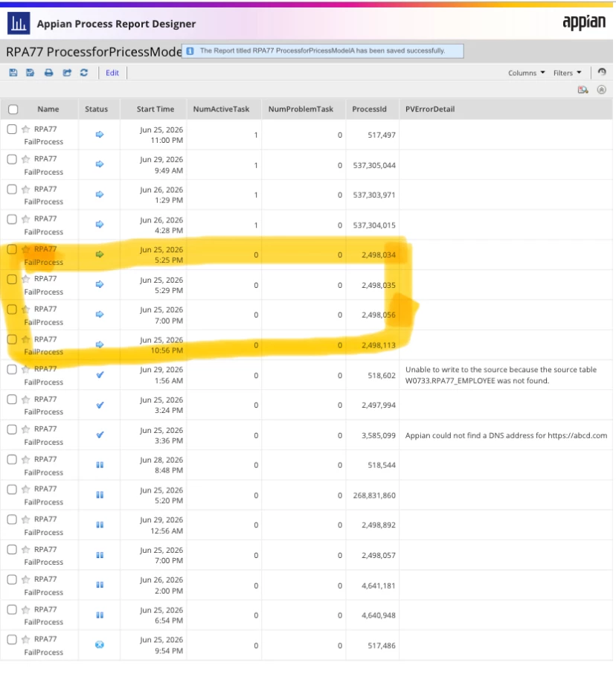The height and width of the screenshot is (686, 616).
Task: Click cancelled status icon for ProcessId 517,486
Action: click(100, 644)
